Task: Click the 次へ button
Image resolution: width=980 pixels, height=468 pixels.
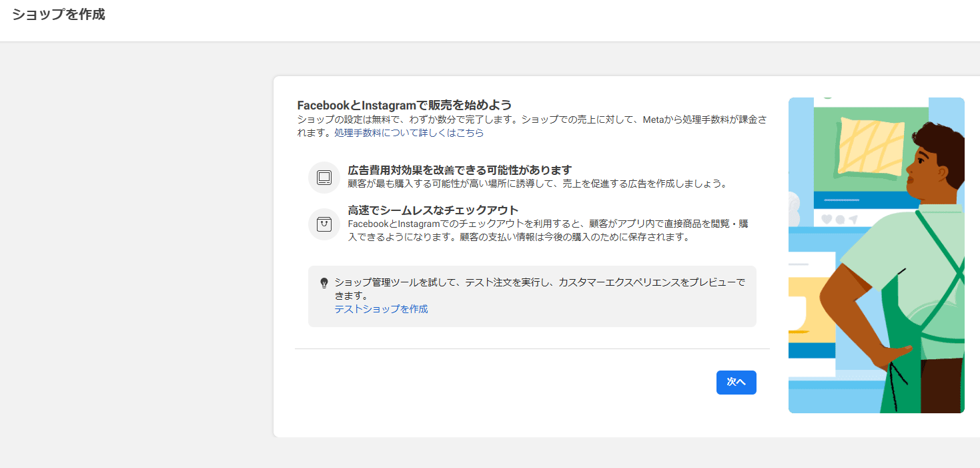Action: [736, 383]
